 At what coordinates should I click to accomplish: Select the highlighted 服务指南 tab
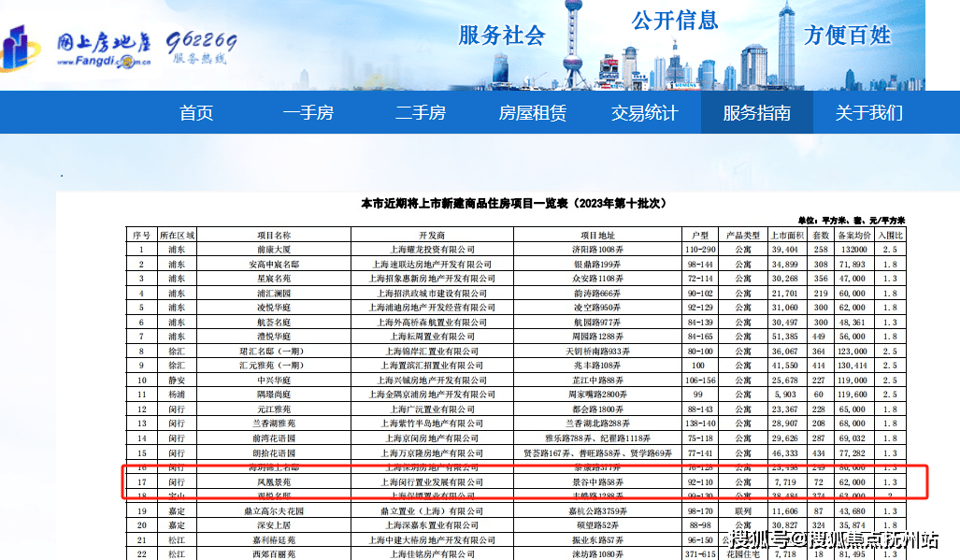coord(757,112)
